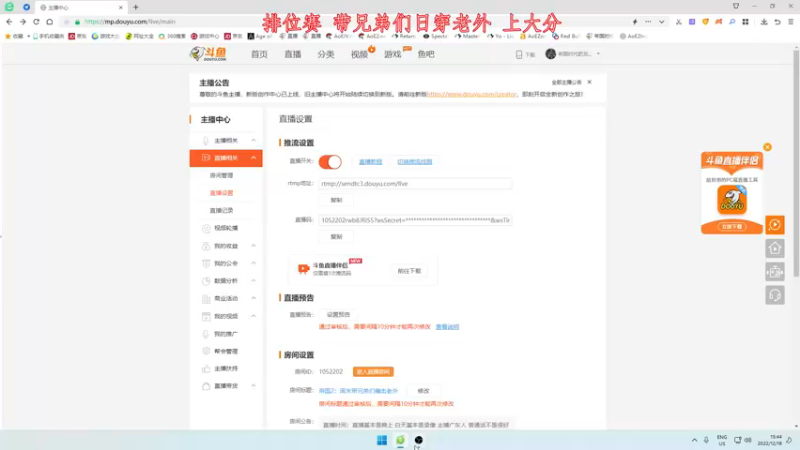Toggle the 直播开关 live switch
This screenshot has width=800, height=450.
[330, 162]
